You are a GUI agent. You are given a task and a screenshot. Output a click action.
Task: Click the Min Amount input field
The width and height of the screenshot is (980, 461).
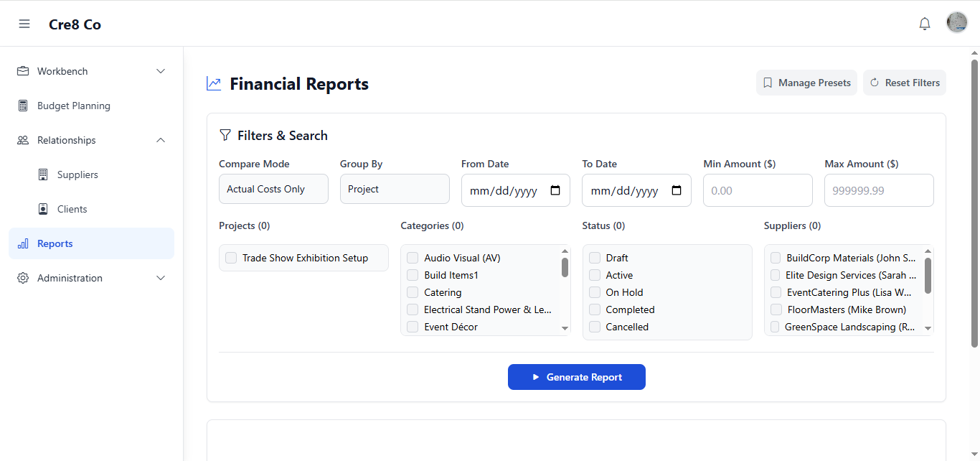(758, 191)
